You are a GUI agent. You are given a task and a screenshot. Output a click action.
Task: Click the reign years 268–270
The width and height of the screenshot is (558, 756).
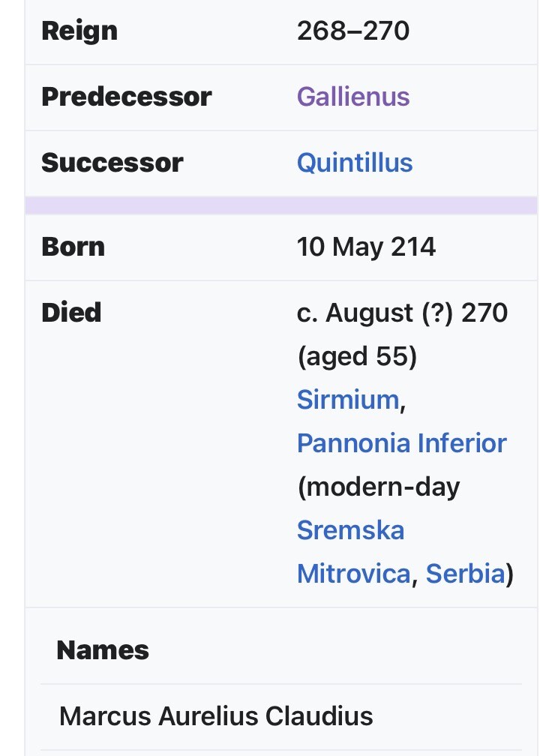pos(353,31)
